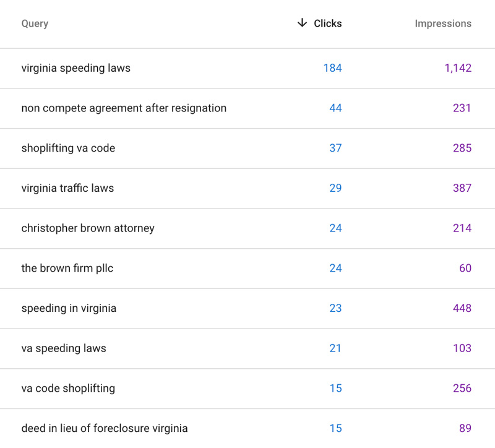Click the clicks value 15 for va code shoplifting
Viewport: 495px width, 448px height.
335,388
